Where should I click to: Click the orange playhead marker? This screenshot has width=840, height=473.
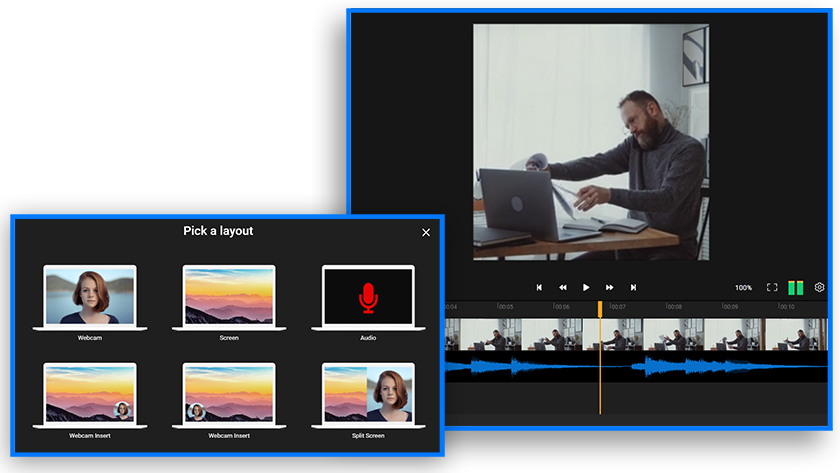600,308
